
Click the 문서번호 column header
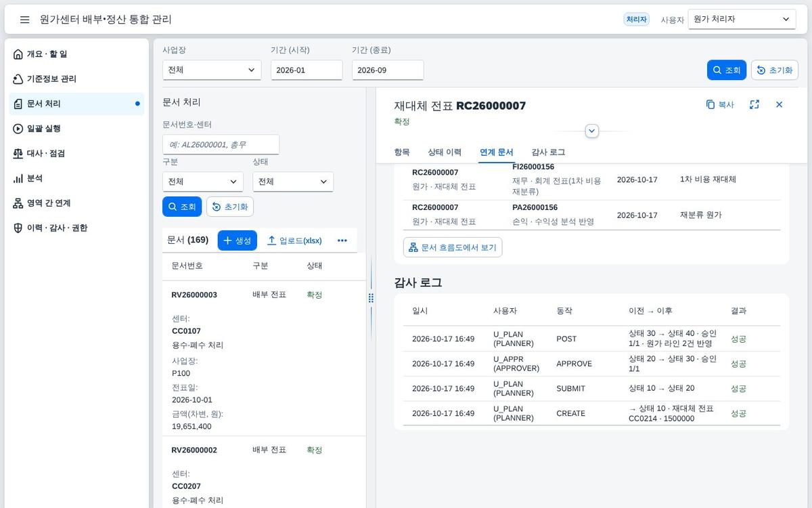(x=187, y=266)
